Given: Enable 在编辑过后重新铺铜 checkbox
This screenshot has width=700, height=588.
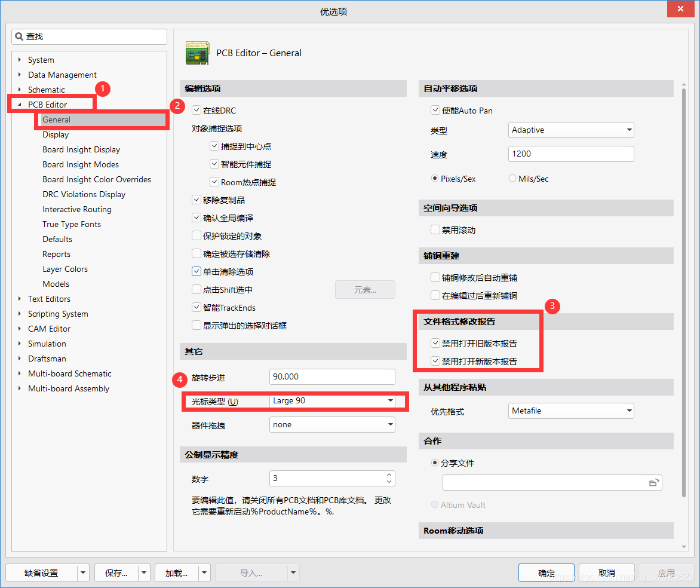Looking at the screenshot, I should 435,295.
